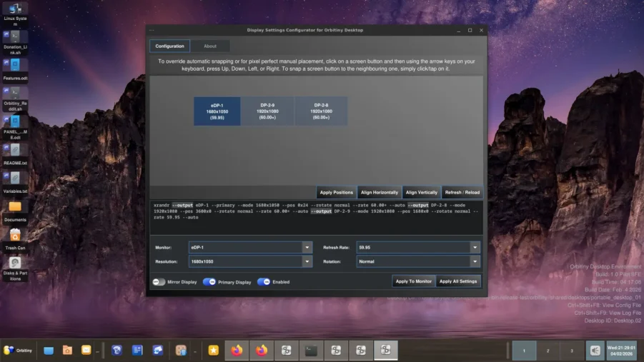Click the terminal icon in the taskbar
This screenshot has height=362, width=644.
(x=311, y=350)
